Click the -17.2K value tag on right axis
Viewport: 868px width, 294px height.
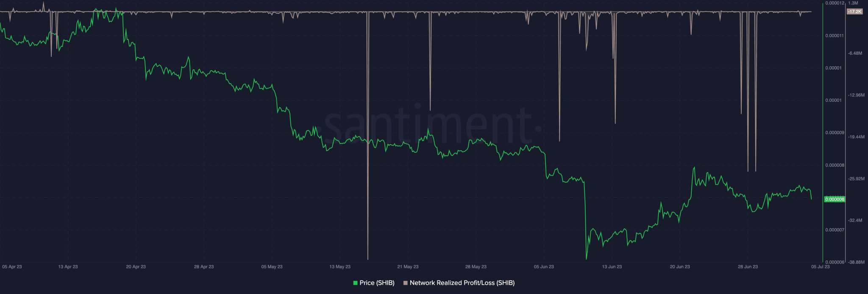point(854,11)
